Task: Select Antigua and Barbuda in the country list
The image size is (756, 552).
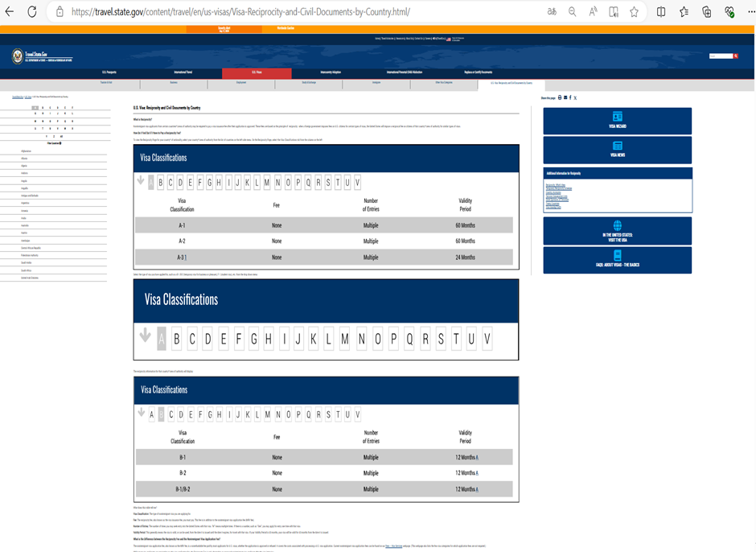Action: [x=30, y=196]
